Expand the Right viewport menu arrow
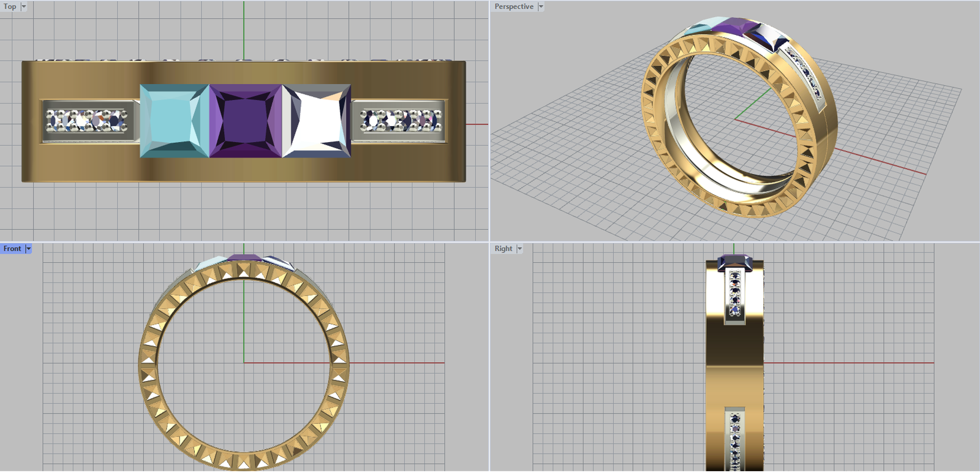The height and width of the screenshot is (473, 980). pyautogui.click(x=519, y=249)
